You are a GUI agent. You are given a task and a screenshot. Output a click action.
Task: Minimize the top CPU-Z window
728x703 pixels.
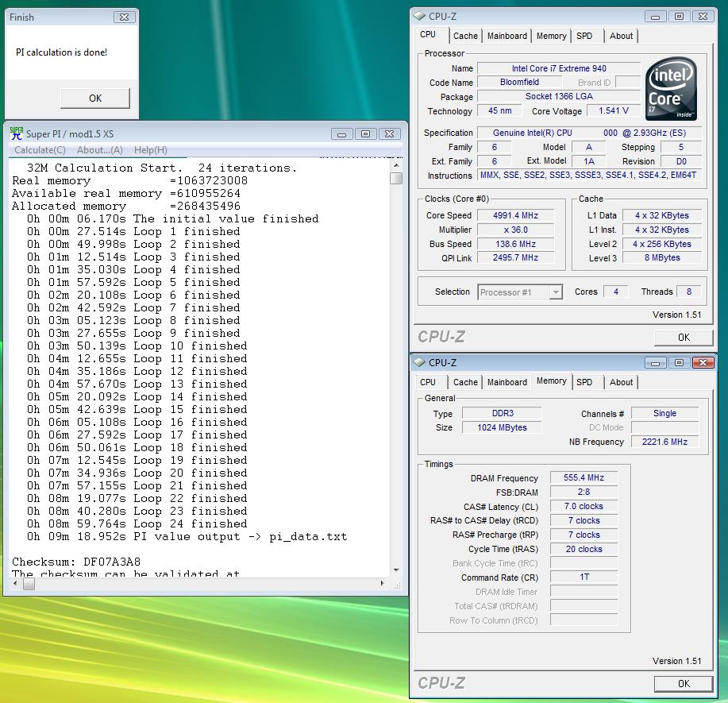click(655, 16)
